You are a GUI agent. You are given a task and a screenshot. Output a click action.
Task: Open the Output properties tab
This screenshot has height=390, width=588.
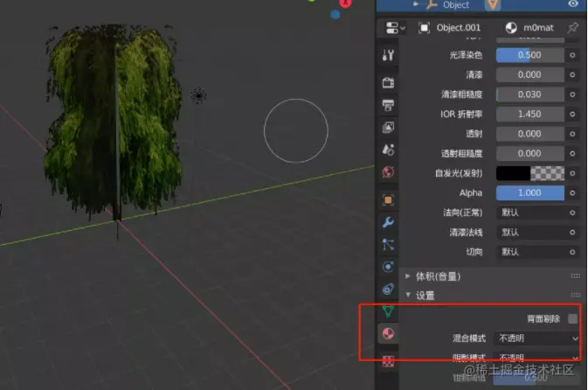pos(388,105)
